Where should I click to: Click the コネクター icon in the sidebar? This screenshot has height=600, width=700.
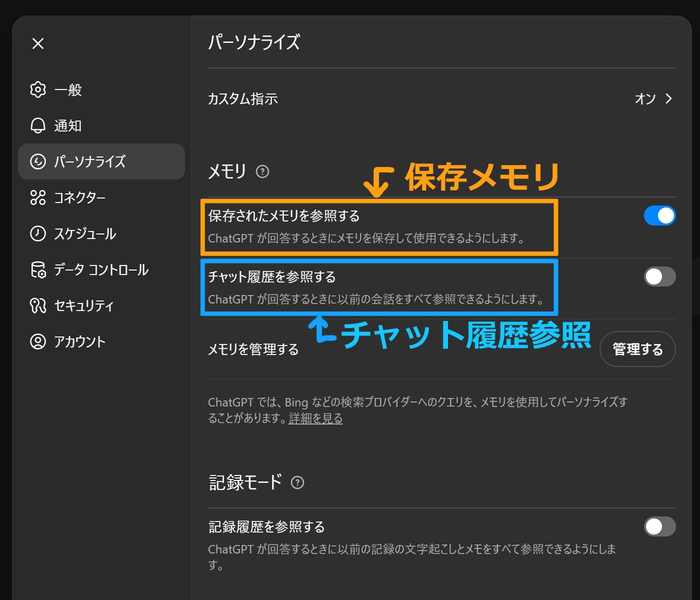click(37, 198)
